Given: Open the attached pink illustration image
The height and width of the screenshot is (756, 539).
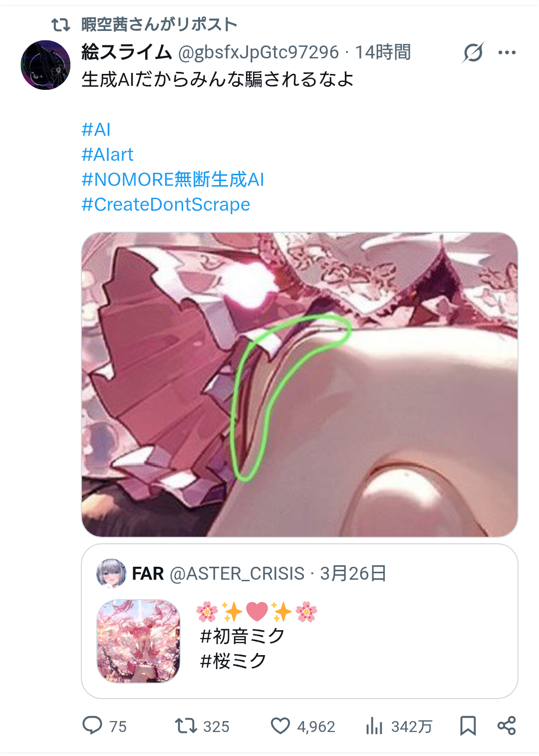Looking at the screenshot, I should (299, 384).
